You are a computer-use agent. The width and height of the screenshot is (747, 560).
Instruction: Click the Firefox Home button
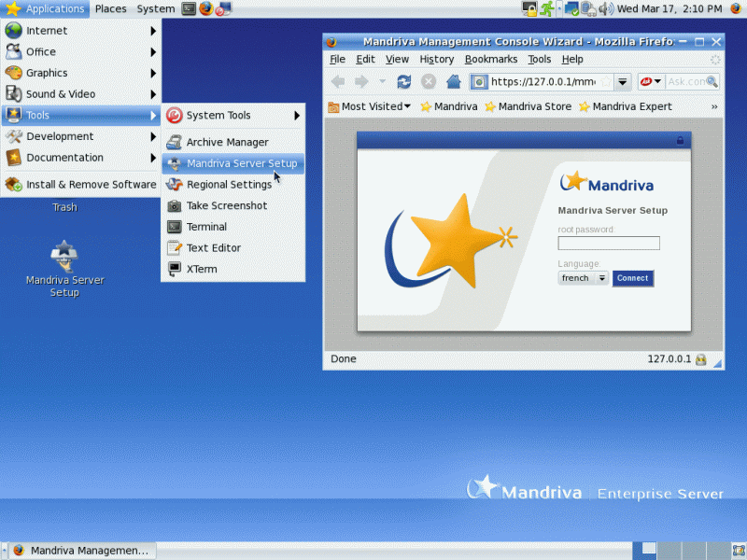click(452, 81)
